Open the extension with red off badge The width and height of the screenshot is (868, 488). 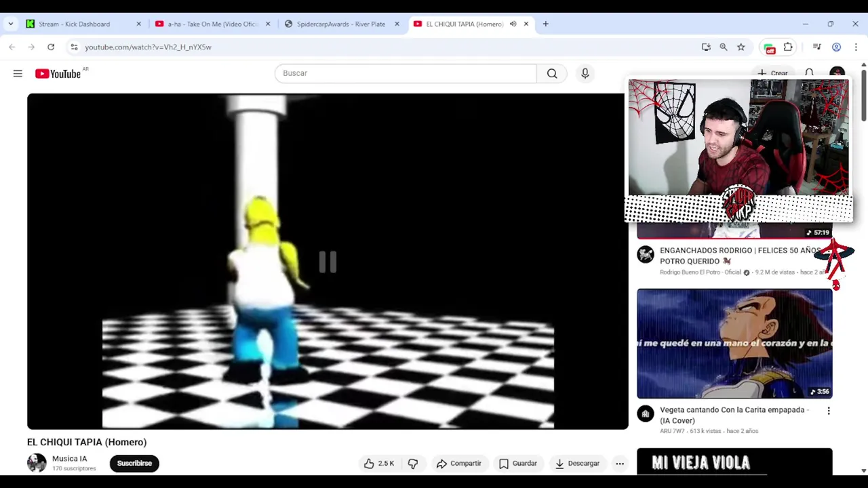click(770, 47)
